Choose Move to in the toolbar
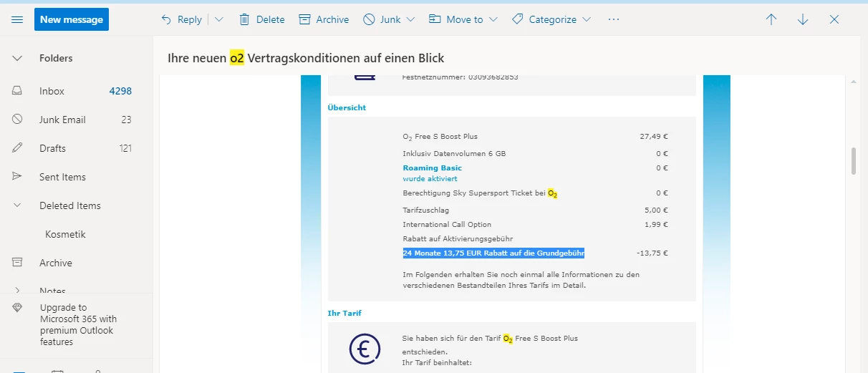The height and width of the screenshot is (373, 868). click(456, 19)
